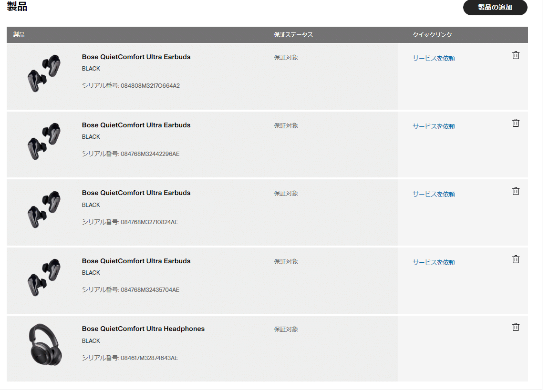Open サービスを依頼 for serial 084808M3217O664A2
The image size is (549, 392).
434,58
